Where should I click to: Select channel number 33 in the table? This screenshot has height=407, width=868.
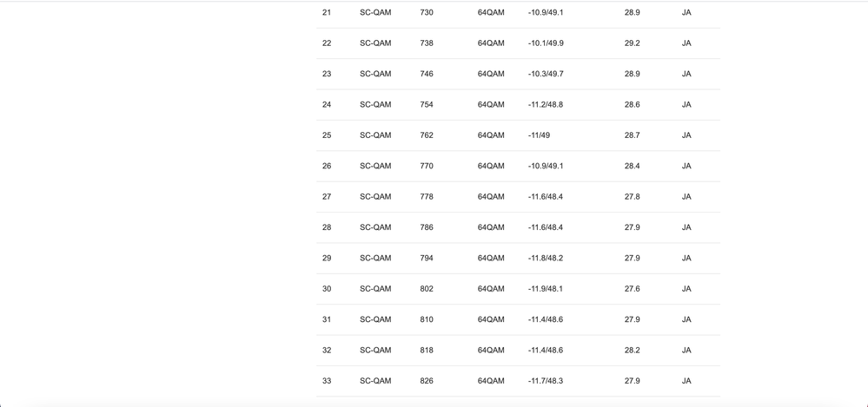pos(327,381)
